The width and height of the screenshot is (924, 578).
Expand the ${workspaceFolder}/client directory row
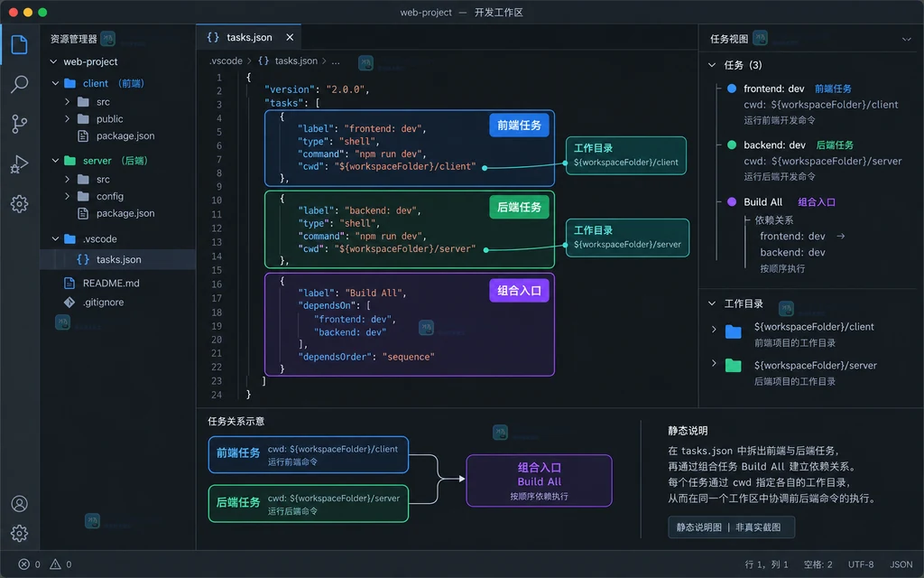714,329
